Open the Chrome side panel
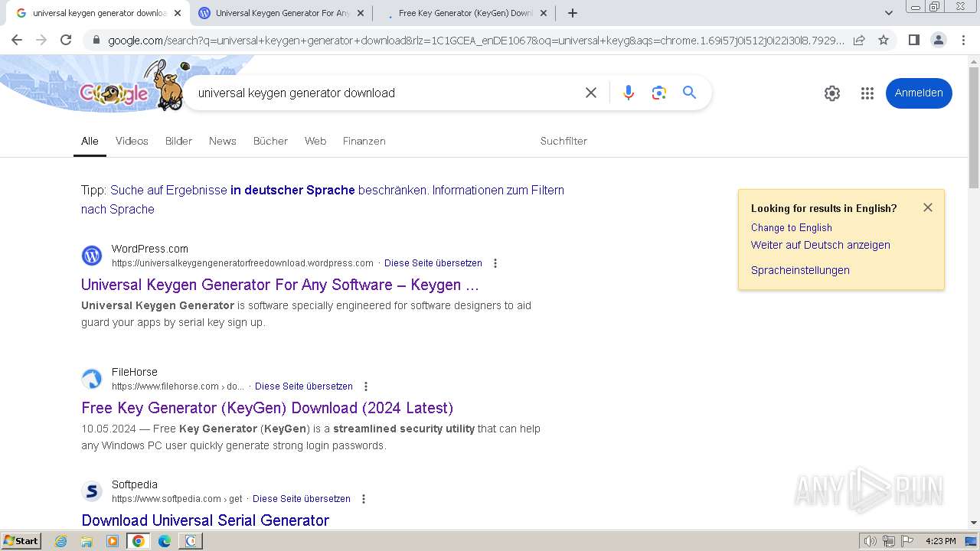Image resolution: width=980 pixels, height=551 pixels. [x=913, y=40]
